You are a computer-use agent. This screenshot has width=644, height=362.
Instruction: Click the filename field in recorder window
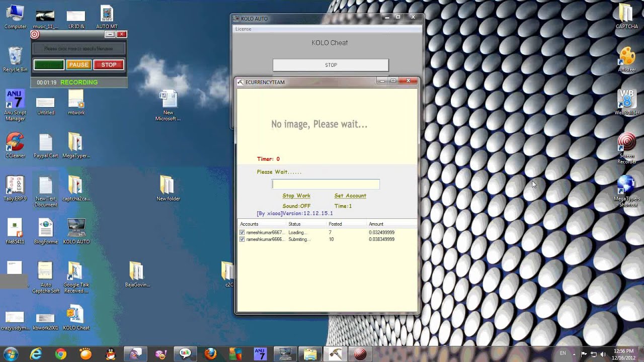click(x=78, y=49)
